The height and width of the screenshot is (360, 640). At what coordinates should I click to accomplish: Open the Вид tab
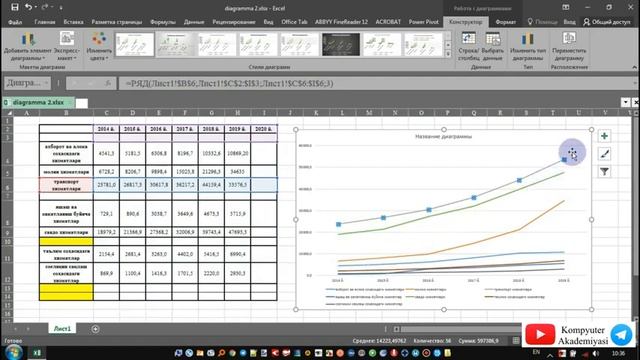269,22
